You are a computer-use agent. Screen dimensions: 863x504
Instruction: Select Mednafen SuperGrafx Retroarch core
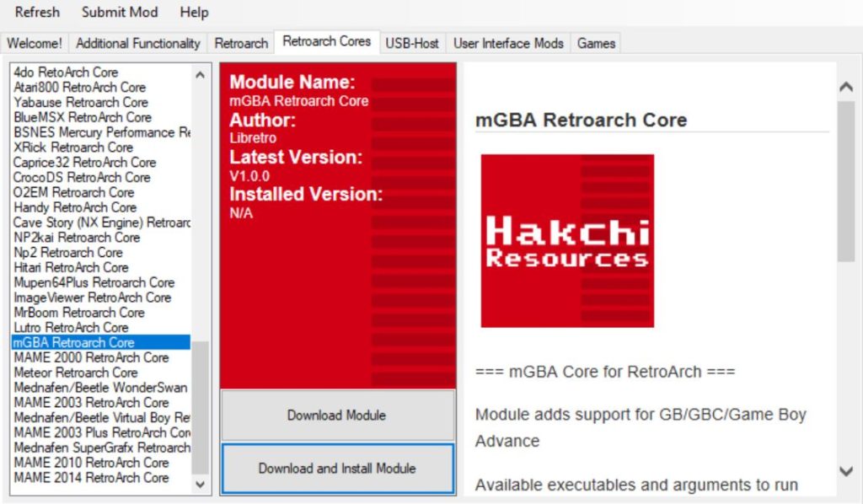tap(101, 448)
